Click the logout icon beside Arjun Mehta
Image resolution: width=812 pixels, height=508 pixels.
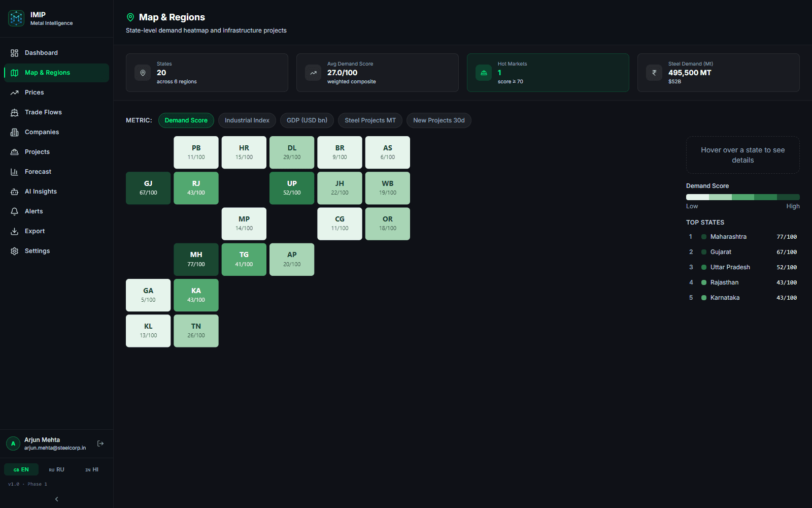coord(100,443)
